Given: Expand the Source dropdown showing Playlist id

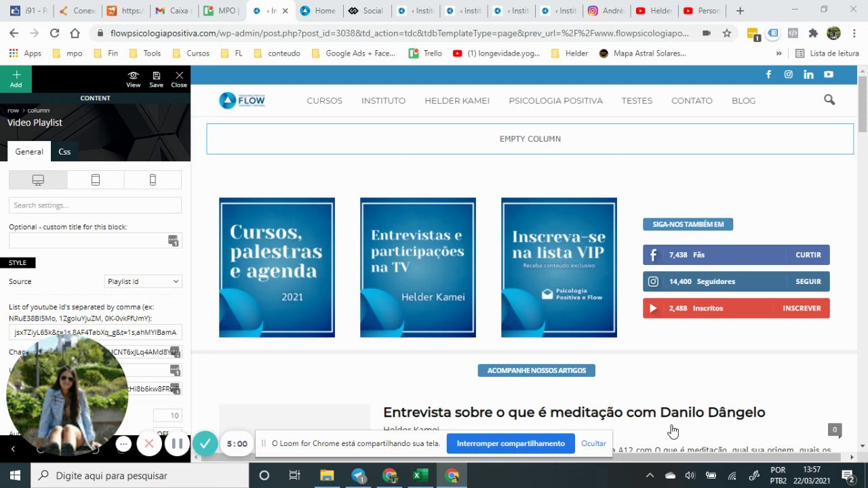Looking at the screenshot, I should [x=143, y=281].
